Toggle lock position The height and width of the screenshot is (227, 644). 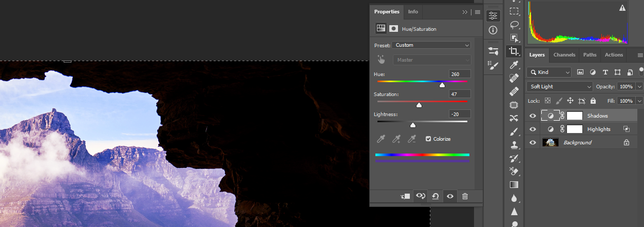pos(570,101)
